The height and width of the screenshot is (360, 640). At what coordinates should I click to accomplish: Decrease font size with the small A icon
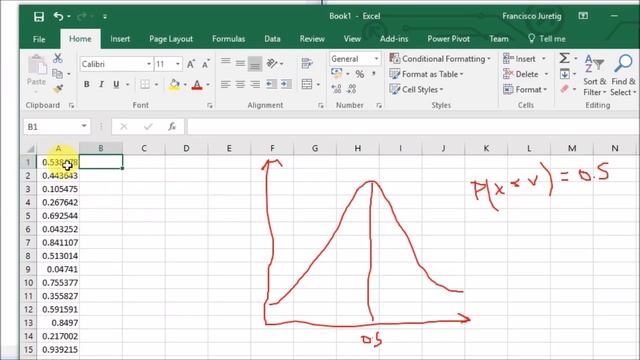click(x=206, y=64)
